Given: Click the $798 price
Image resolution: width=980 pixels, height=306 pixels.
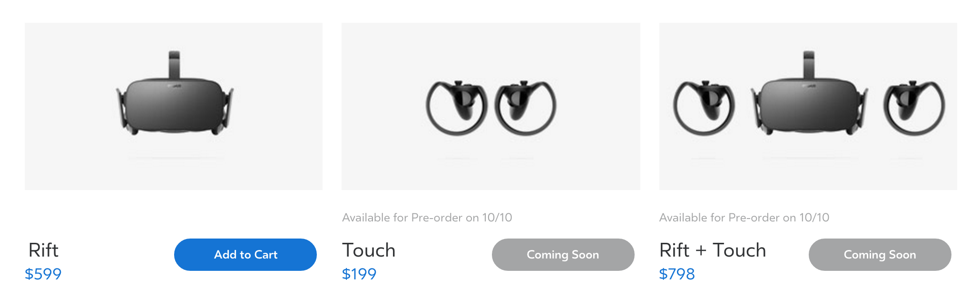Looking at the screenshot, I should tap(677, 274).
